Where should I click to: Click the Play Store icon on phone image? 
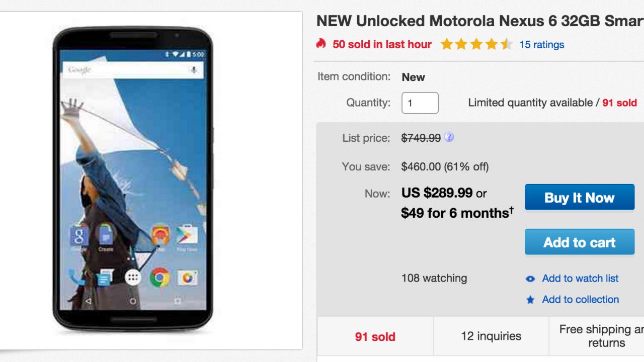(187, 235)
